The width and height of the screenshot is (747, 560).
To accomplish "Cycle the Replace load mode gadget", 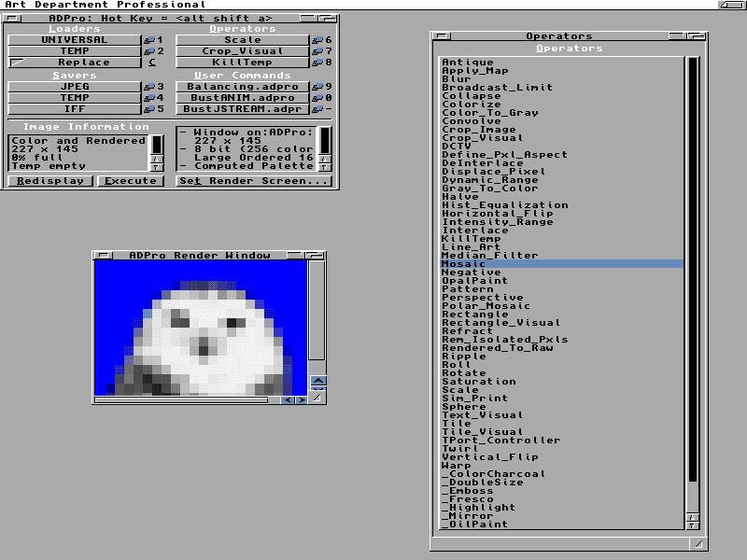I will click(75, 63).
